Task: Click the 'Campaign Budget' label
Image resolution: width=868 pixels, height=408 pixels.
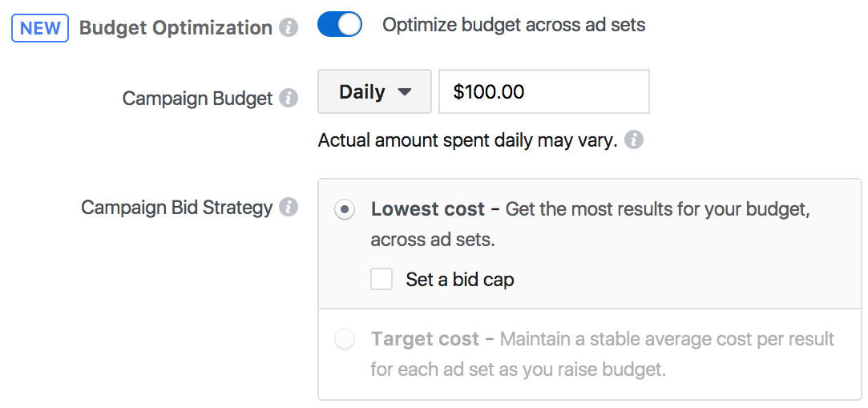Action: tap(197, 99)
